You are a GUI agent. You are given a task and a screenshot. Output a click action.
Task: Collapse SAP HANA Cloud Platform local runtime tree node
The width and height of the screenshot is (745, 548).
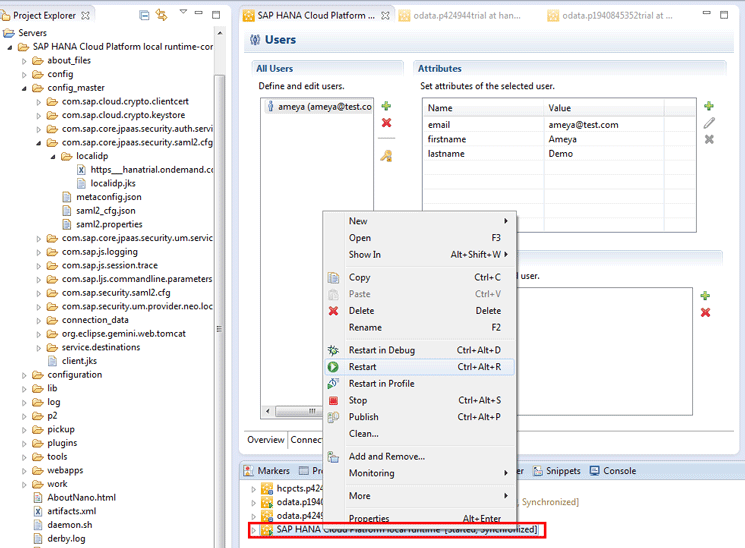coord(10,47)
